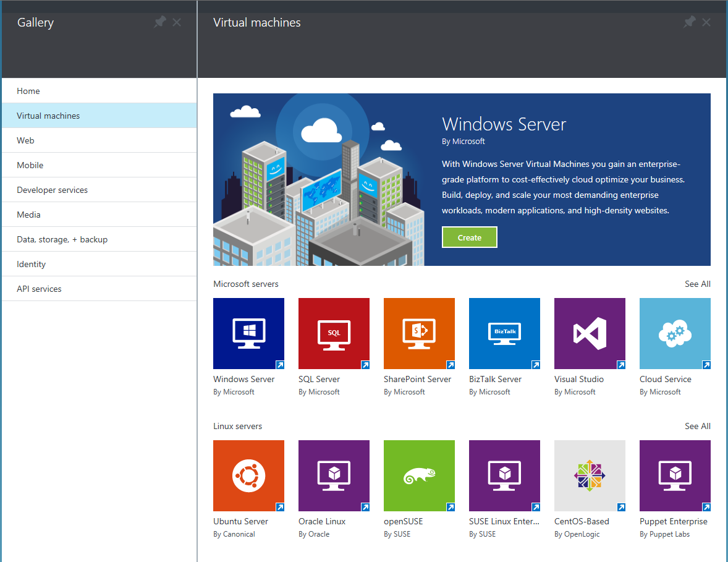The height and width of the screenshot is (562, 728).
Task: Pick the Ubuntu Server tile
Action: click(248, 475)
